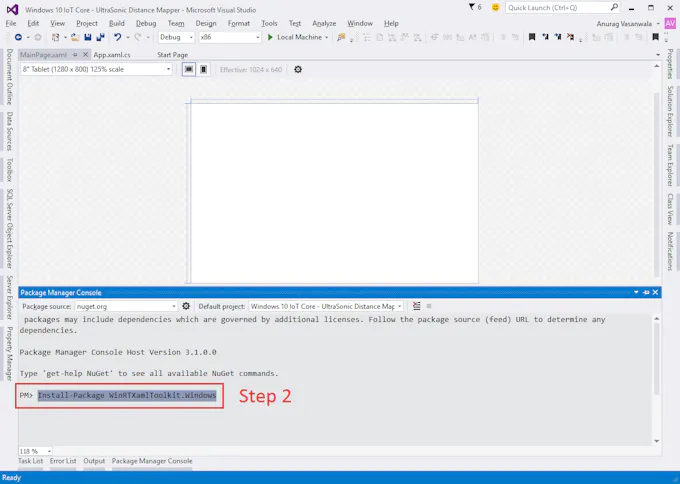Switch designer to landscape orientation

[x=189, y=69]
